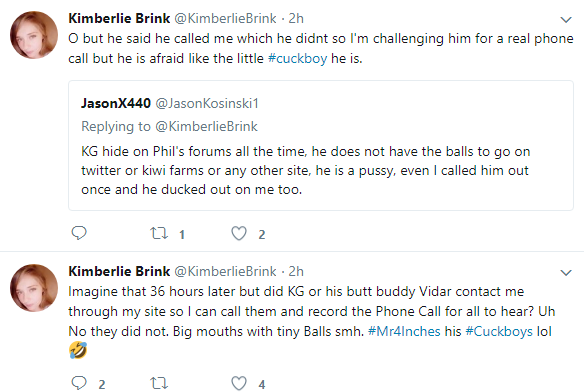Image resolution: width=584 pixels, height=392 pixels.
Task: Visit JasonX440's profile name in quote
Action: pos(116,103)
